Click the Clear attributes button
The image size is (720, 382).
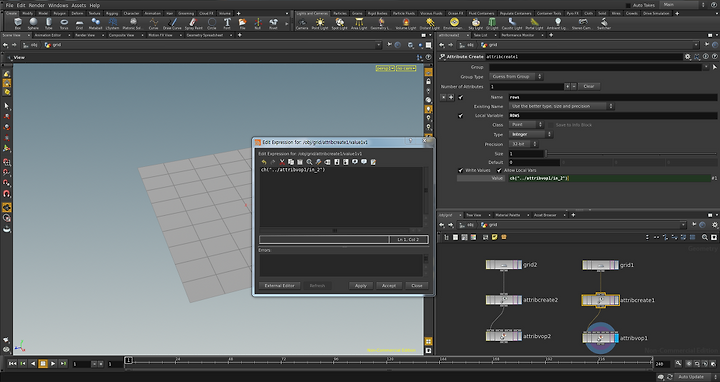pos(589,86)
